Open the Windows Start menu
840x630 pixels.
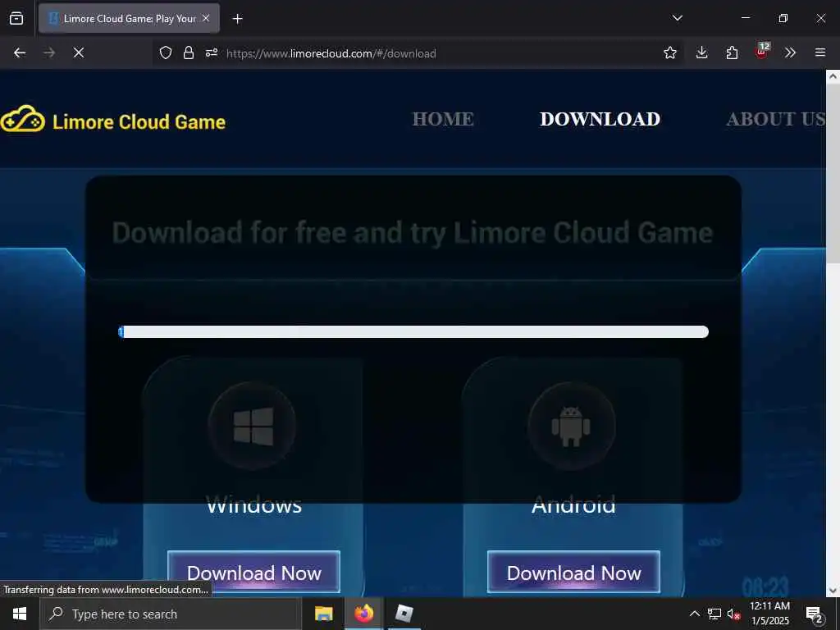(x=20, y=614)
